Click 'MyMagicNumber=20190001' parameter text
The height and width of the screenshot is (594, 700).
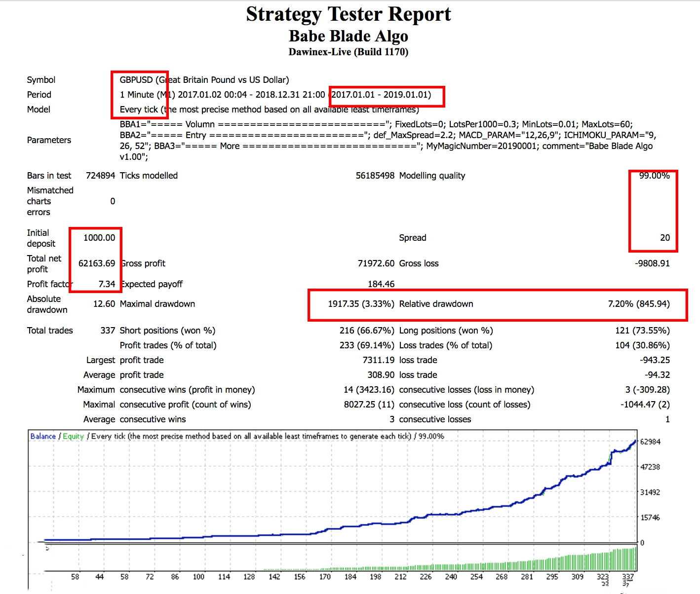pyautogui.click(x=481, y=146)
